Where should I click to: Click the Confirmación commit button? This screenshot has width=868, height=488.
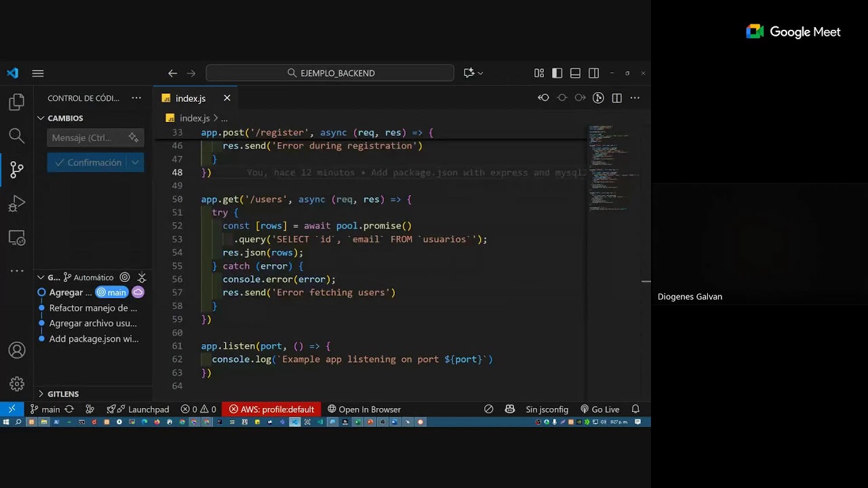tap(87, 163)
